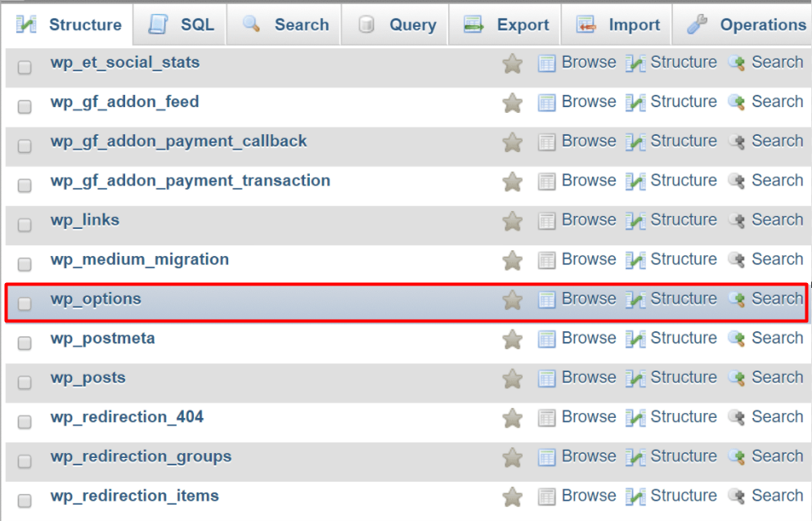Star the wp_gf_addon_feed table
The image size is (812, 521).
[x=512, y=103]
